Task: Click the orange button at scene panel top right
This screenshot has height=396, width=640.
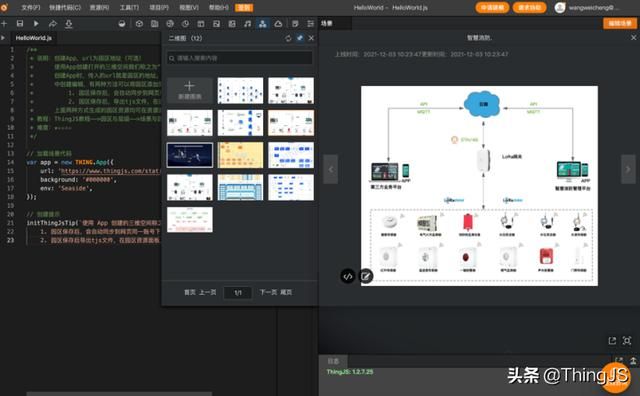Action: tap(620, 23)
